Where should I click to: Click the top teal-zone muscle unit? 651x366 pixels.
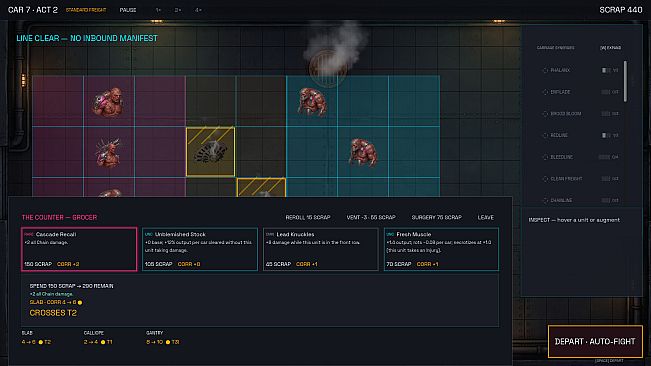pyautogui.click(x=312, y=102)
